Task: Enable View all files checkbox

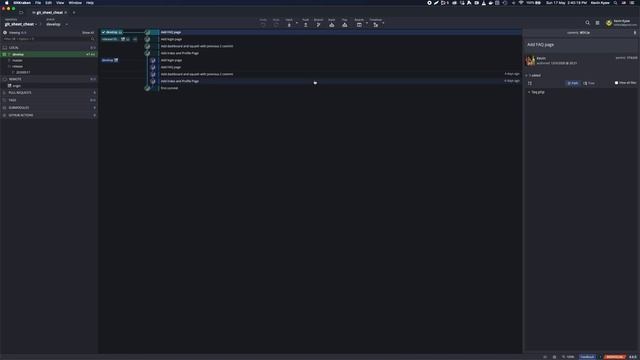Action: (616, 83)
